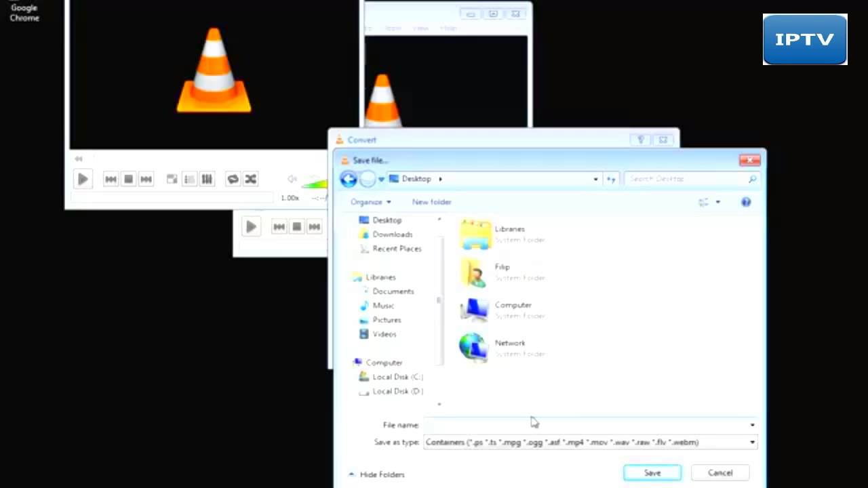Expand the address bar history dropdown
The image size is (868, 488).
pyautogui.click(x=595, y=179)
